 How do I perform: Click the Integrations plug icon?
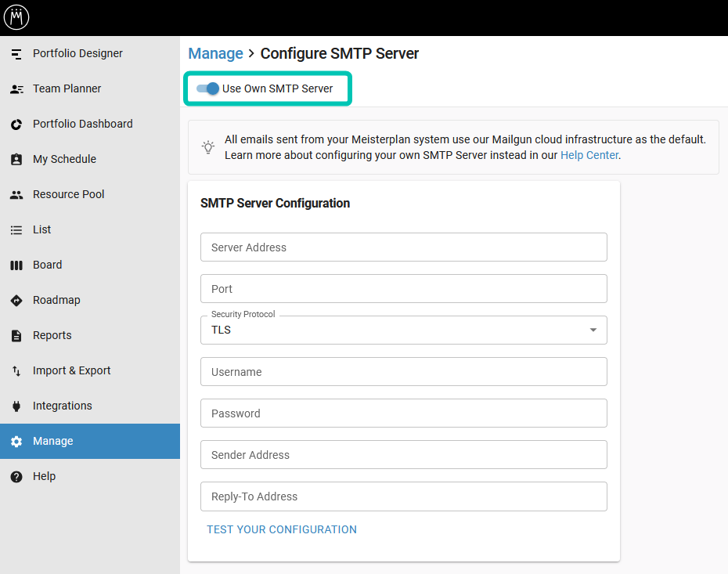(x=16, y=406)
